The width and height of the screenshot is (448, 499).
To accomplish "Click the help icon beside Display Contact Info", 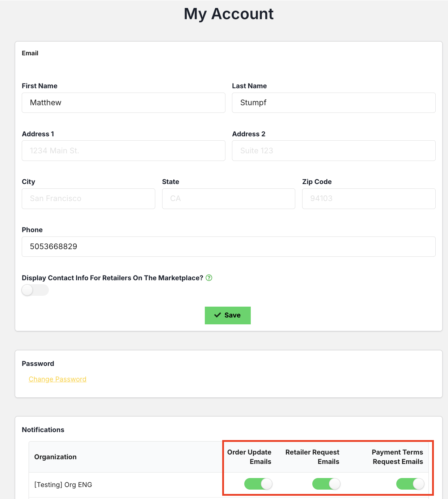I will [209, 278].
